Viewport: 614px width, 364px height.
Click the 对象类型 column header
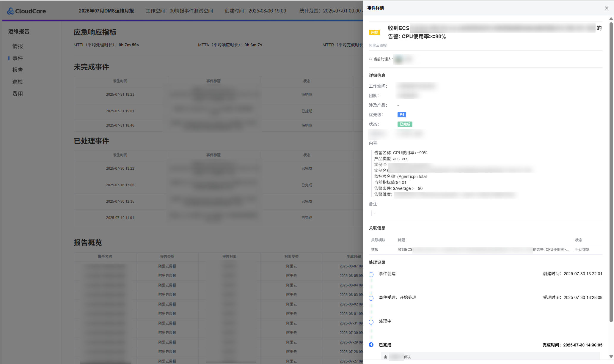pos(291,257)
